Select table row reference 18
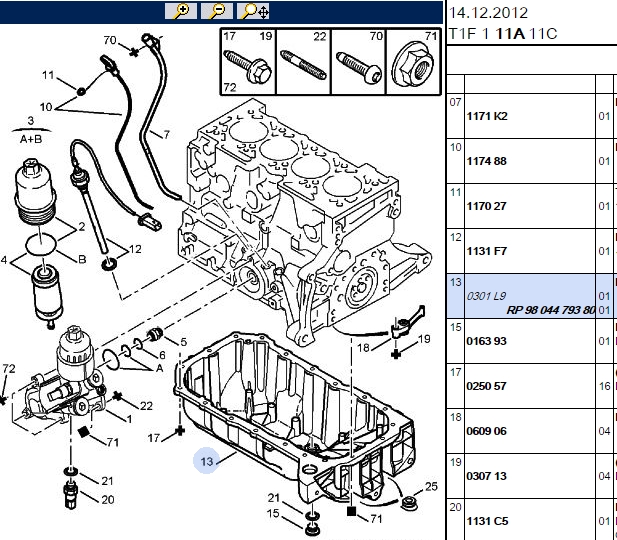Screen dimensions: 617x540 point(455,417)
